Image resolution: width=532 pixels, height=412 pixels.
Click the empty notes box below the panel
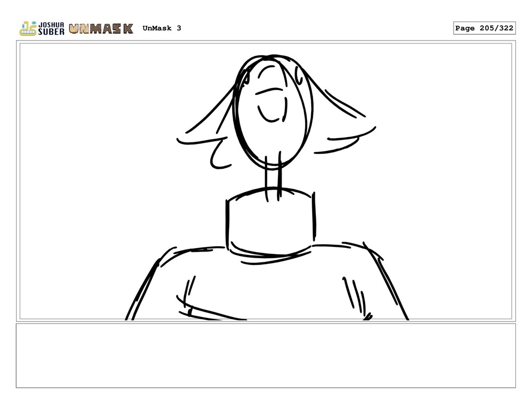265,355
